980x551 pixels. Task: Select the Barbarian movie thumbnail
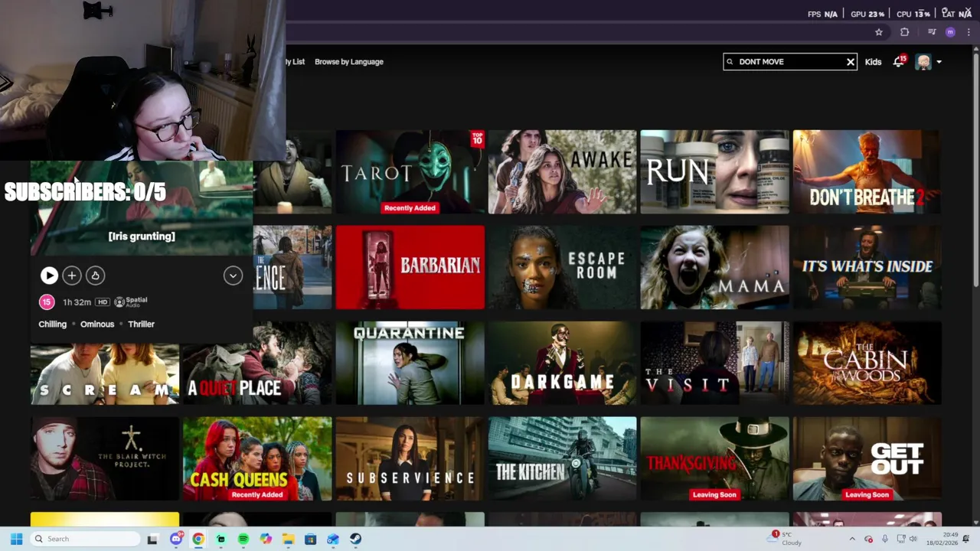coord(410,267)
